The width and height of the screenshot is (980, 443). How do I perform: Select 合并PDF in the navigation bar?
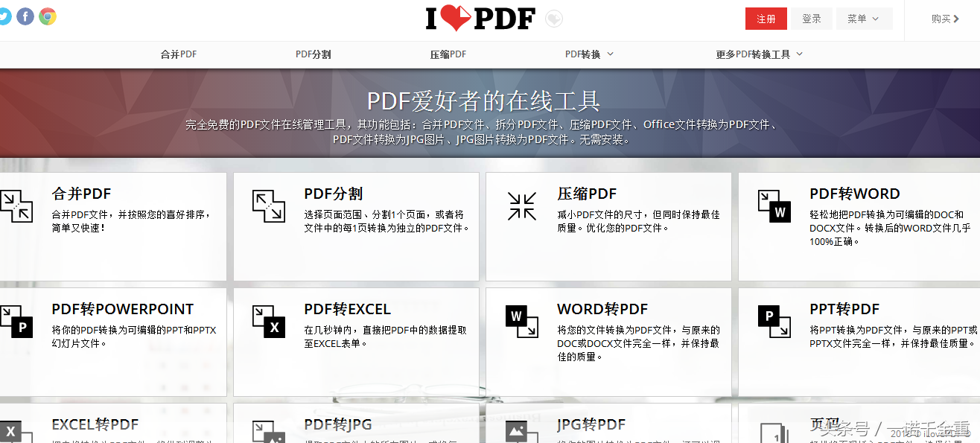179,54
